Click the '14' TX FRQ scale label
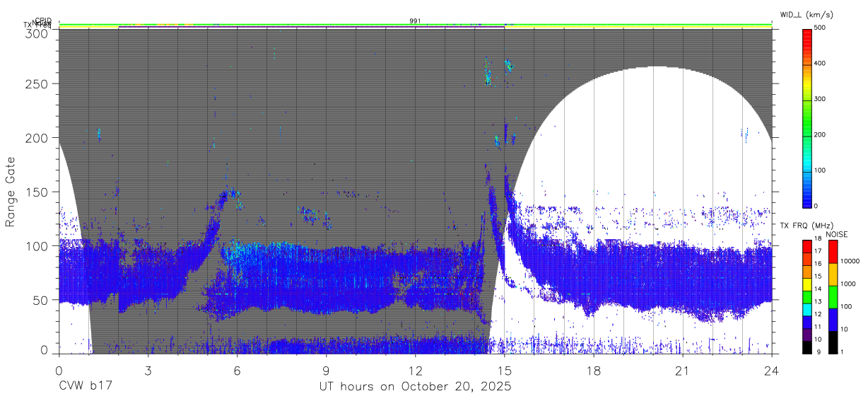Viewport: 868px width, 401px height. point(818,289)
